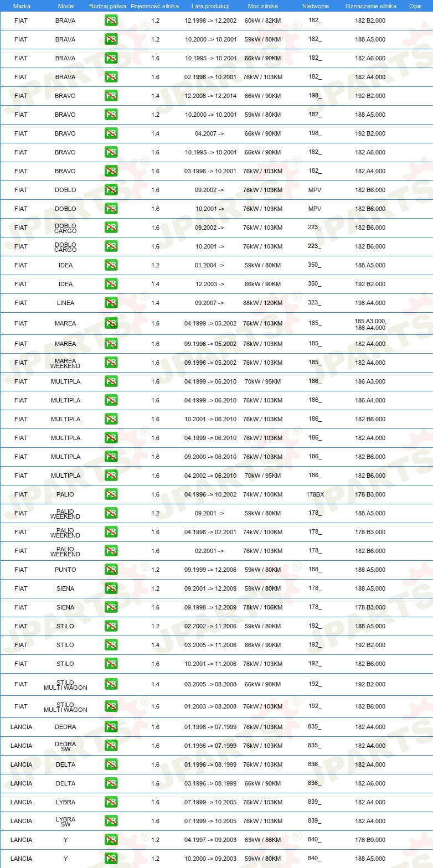Viewport: 433px width, 868px height.
Task: Click the PUNTO model cell
Action: coord(65,570)
